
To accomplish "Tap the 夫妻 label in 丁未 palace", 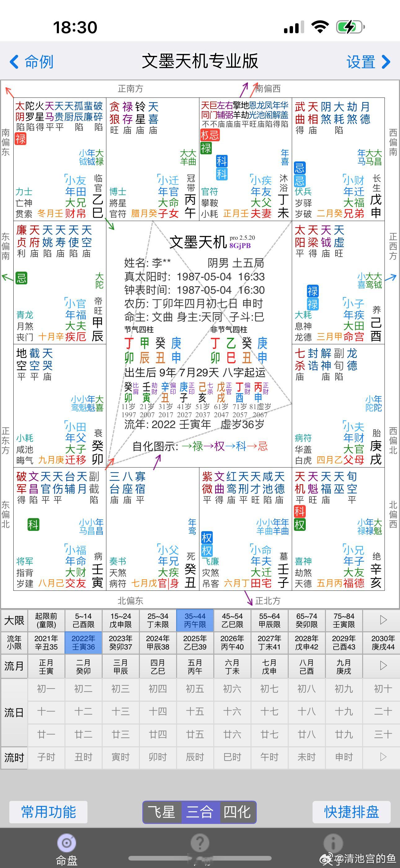I will point(261,213).
